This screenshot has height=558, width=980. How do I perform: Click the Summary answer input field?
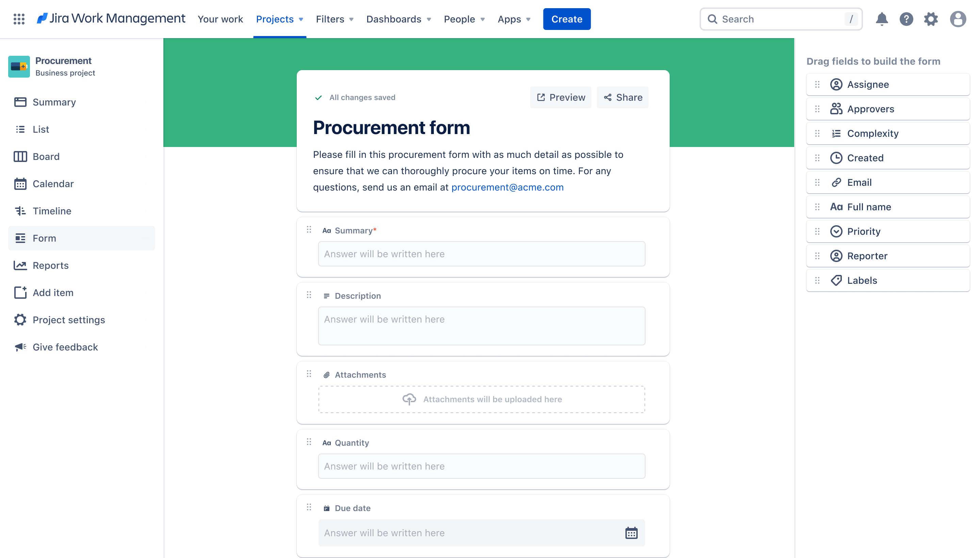pos(481,254)
